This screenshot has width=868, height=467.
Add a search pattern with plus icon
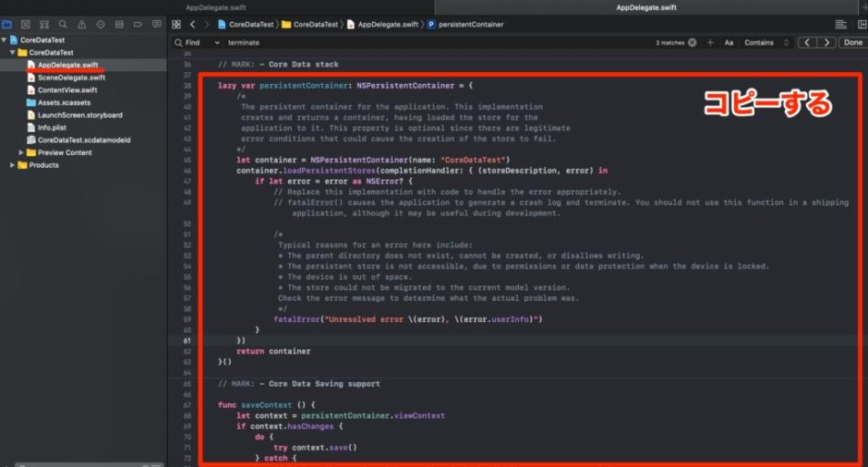(x=710, y=42)
